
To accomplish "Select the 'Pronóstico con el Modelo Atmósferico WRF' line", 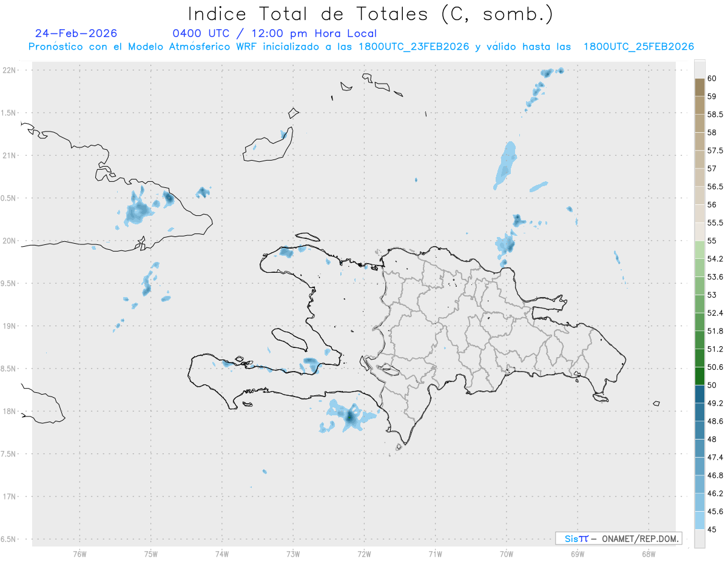I will (x=362, y=47).
